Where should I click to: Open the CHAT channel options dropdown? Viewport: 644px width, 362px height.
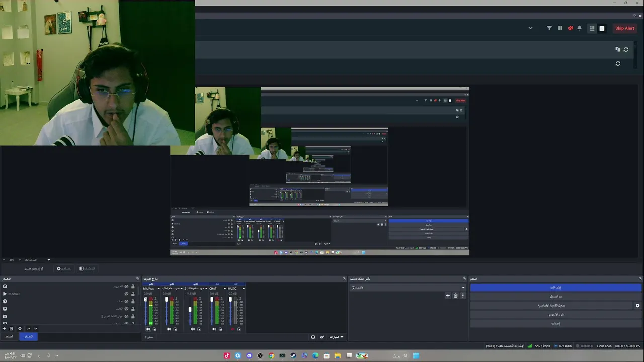pyautogui.click(x=224, y=289)
